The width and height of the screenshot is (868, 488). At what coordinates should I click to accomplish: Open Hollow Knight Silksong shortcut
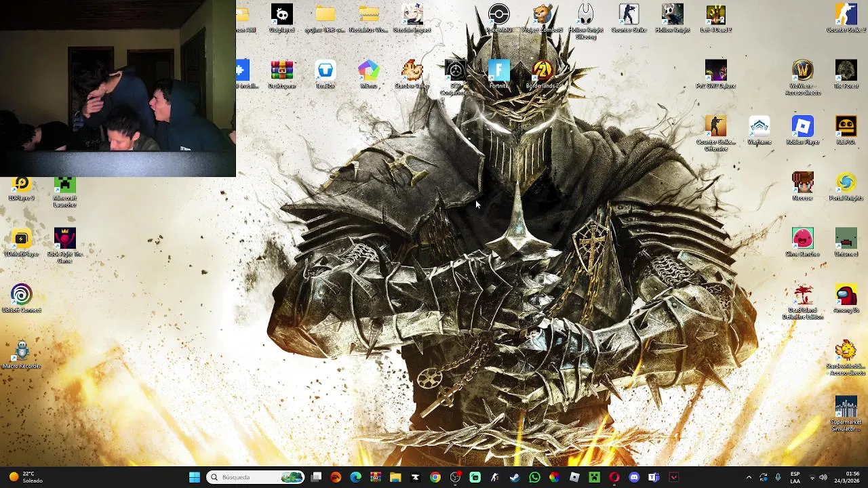pyautogui.click(x=585, y=22)
